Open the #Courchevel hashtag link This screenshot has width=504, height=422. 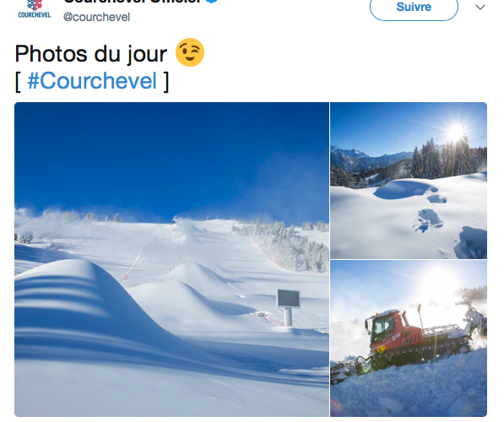point(92,81)
